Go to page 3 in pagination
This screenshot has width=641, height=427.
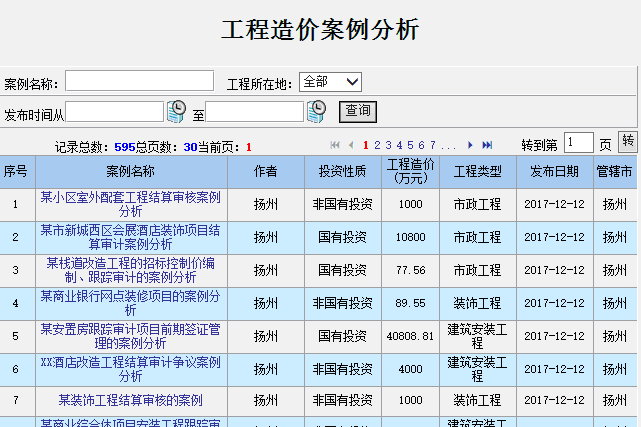[387, 145]
